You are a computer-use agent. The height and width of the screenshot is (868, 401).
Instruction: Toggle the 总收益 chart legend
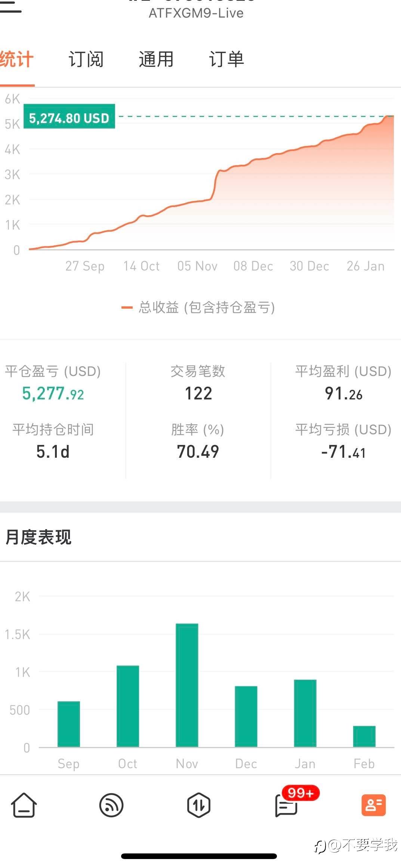[198, 308]
